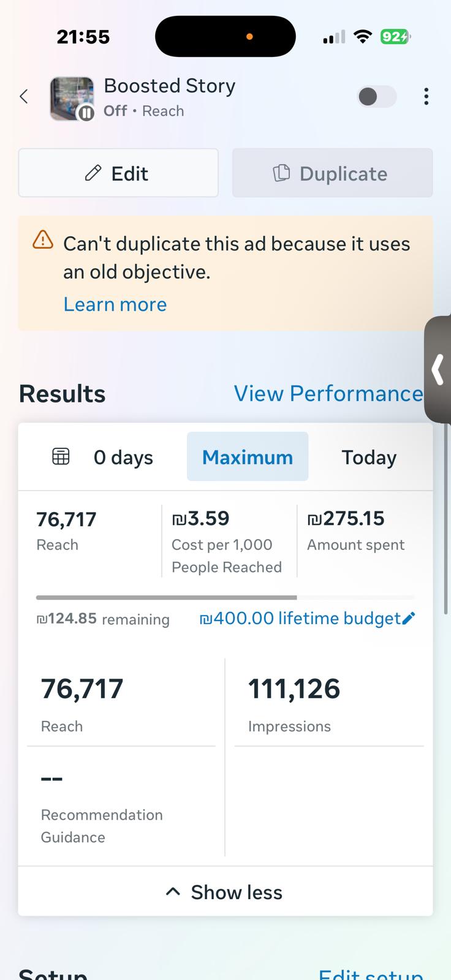Collapse results with Show less

click(x=225, y=892)
